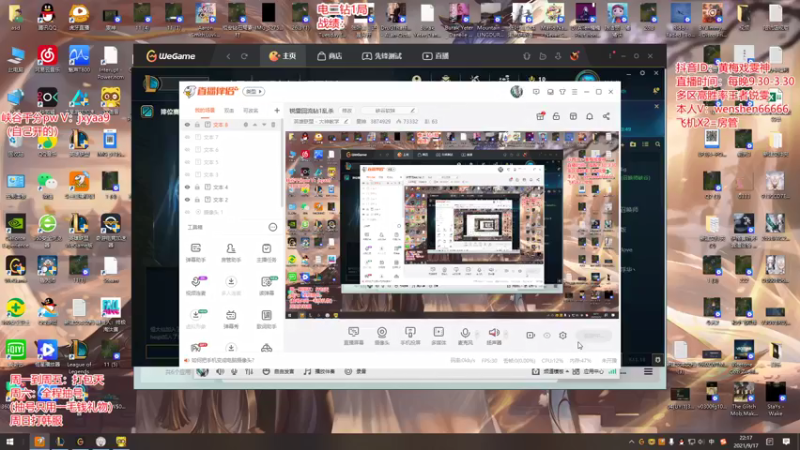Expand the toolbox with the circled ellipsis button
This screenshot has height=450, width=800.
coord(272,227)
